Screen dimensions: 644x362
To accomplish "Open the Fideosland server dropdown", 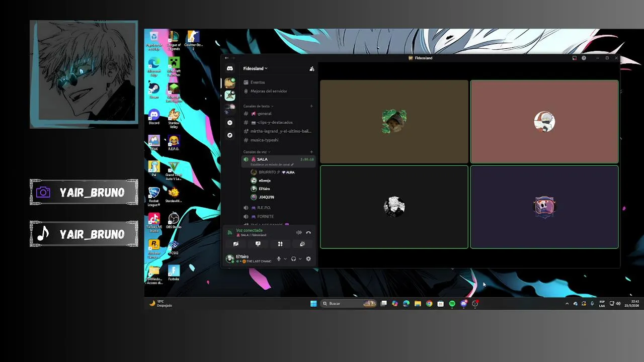I will [255, 68].
